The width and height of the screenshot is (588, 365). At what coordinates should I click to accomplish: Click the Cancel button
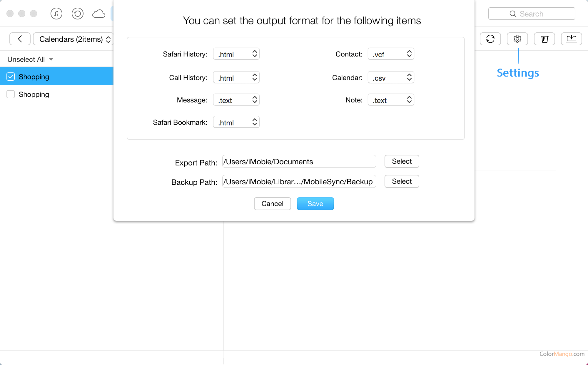coord(272,204)
